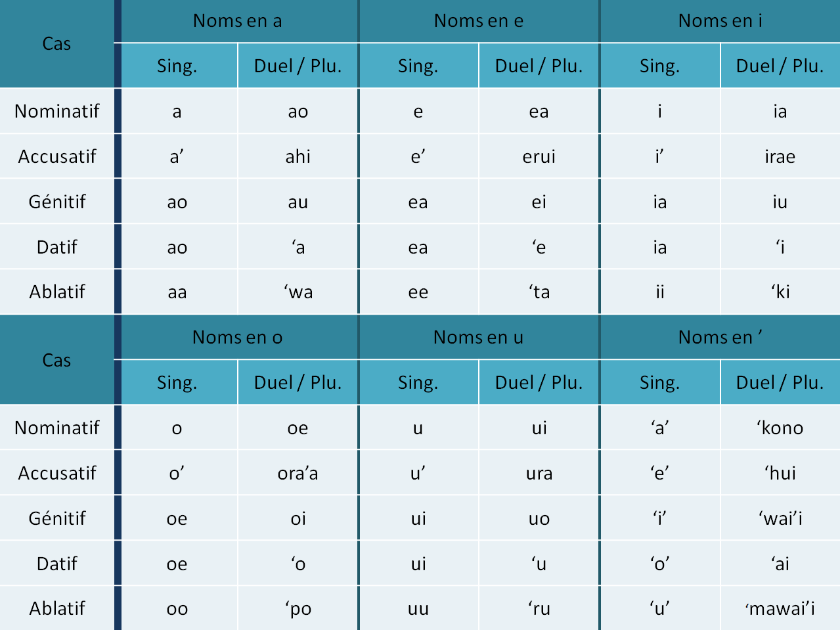Select the "'po" cell
The image size is (840, 630).
(x=298, y=608)
